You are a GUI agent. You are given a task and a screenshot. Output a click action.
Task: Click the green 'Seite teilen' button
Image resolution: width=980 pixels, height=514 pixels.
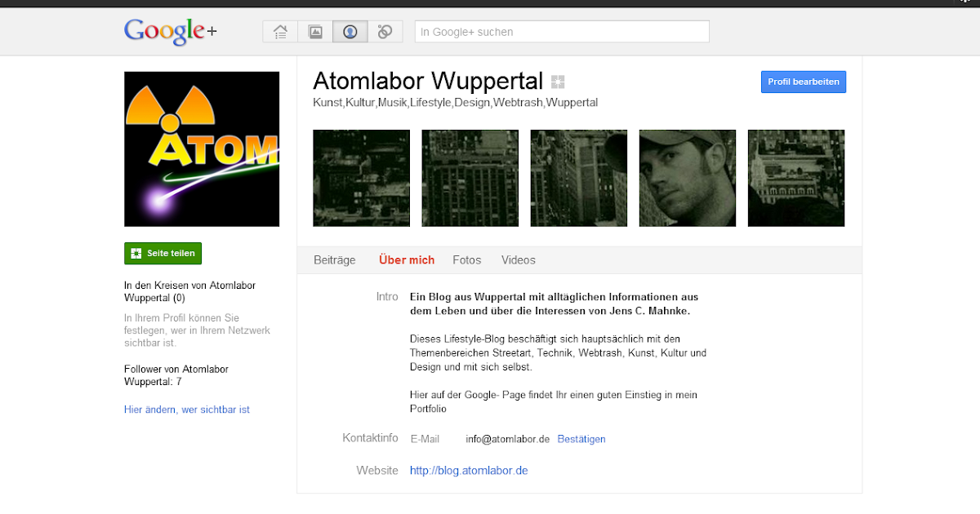(163, 253)
